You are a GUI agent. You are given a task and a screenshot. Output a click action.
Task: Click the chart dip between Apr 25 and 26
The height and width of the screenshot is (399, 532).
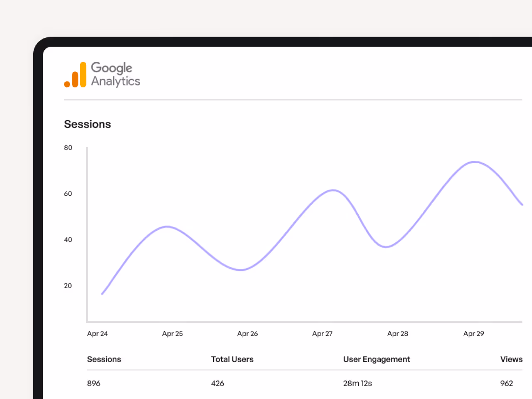[240, 269]
